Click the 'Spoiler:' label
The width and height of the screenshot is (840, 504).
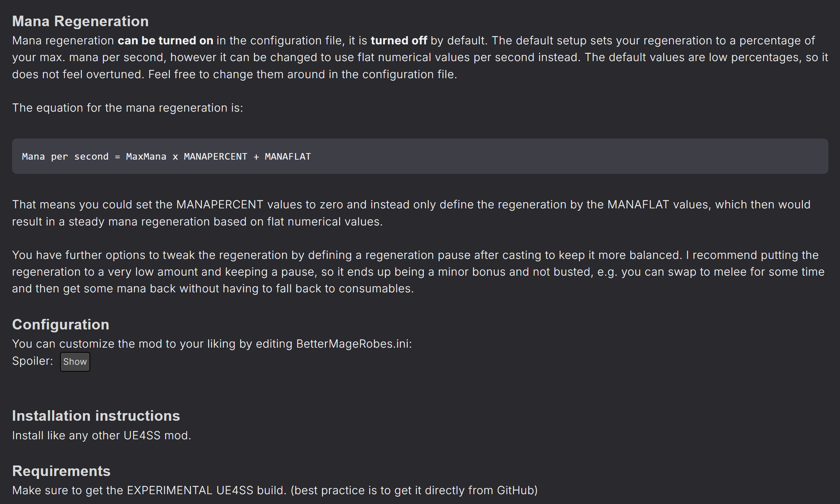coord(32,361)
